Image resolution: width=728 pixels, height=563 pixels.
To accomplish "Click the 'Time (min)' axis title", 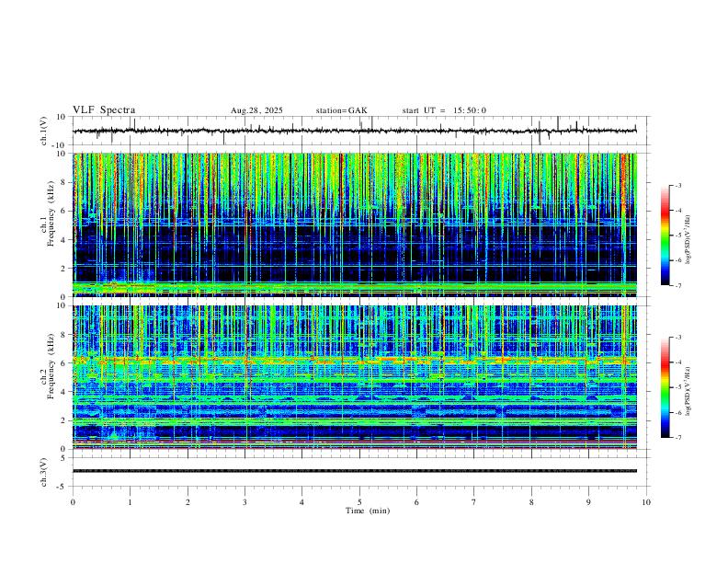I will point(368,511).
